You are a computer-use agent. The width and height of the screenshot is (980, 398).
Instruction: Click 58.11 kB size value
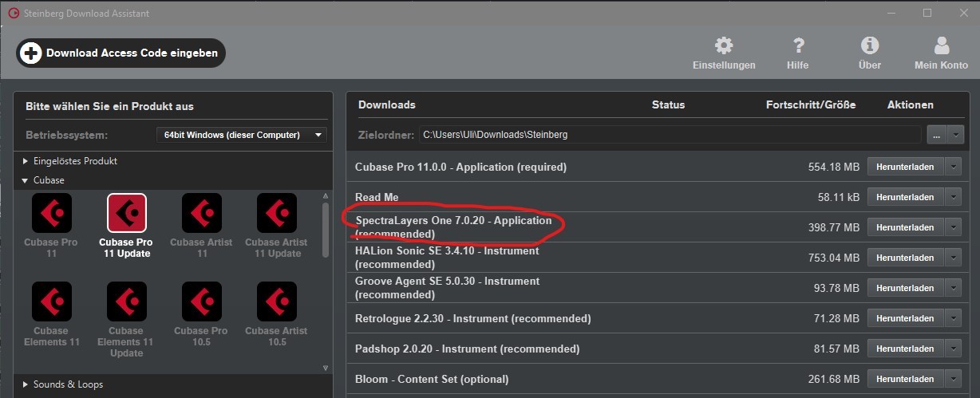point(839,197)
